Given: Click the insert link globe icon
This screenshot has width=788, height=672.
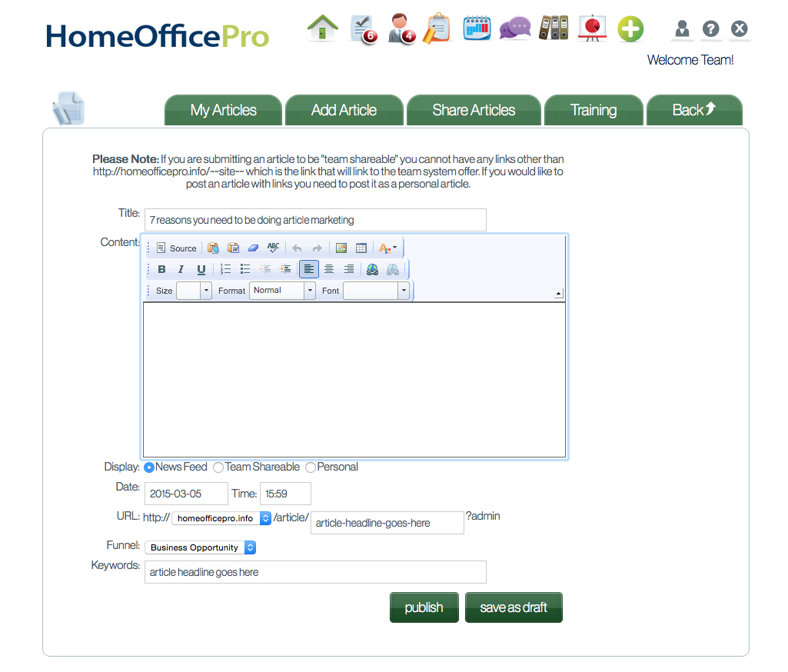Looking at the screenshot, I should point(372,269).
